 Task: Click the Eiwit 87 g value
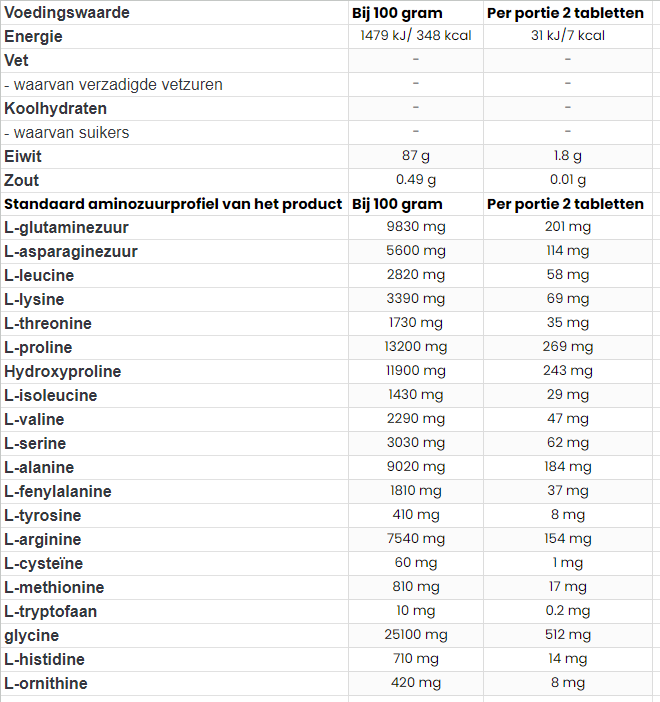[x=415, y=156]
